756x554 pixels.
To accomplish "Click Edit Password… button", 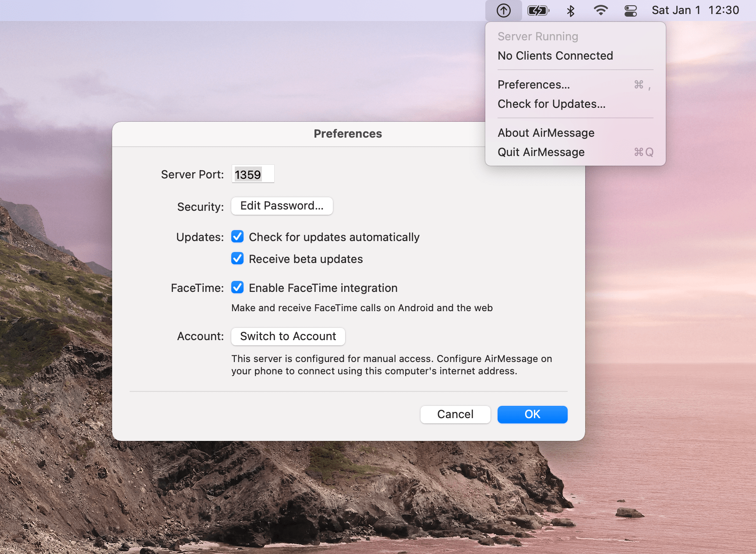I will click(x=282, y=206).
